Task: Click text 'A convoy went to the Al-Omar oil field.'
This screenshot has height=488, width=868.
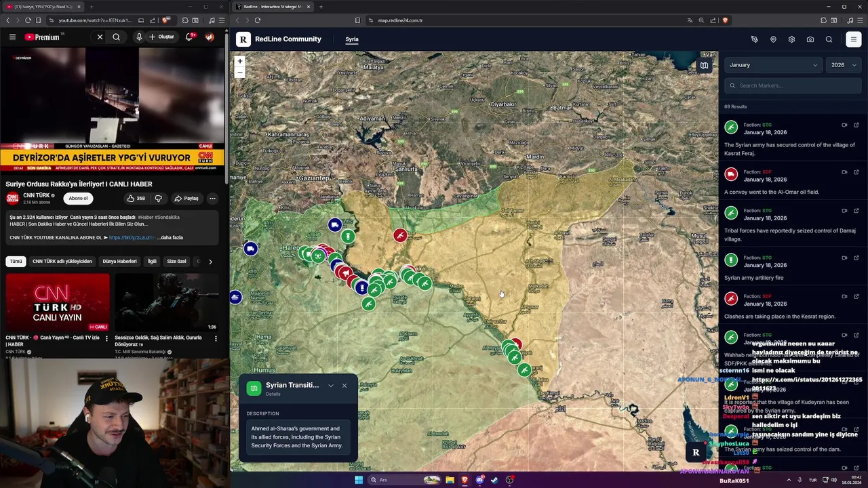Action: coord(772,192)
